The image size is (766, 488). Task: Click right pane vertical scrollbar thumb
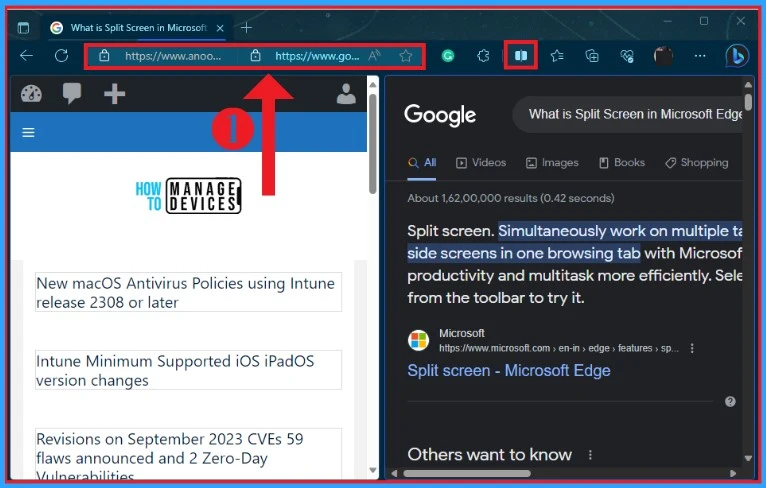tap(748, 102)
